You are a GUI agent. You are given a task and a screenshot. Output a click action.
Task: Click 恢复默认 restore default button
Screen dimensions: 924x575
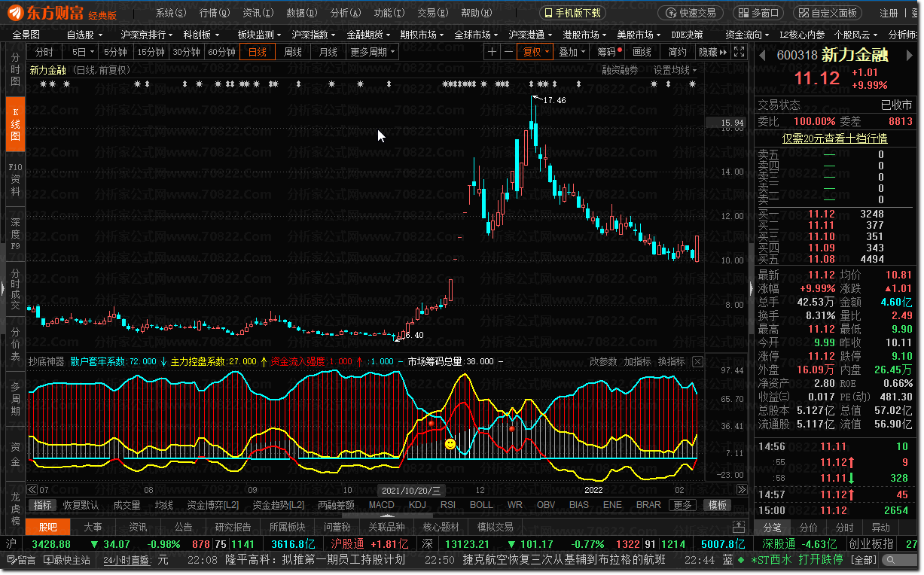(81, 505)
